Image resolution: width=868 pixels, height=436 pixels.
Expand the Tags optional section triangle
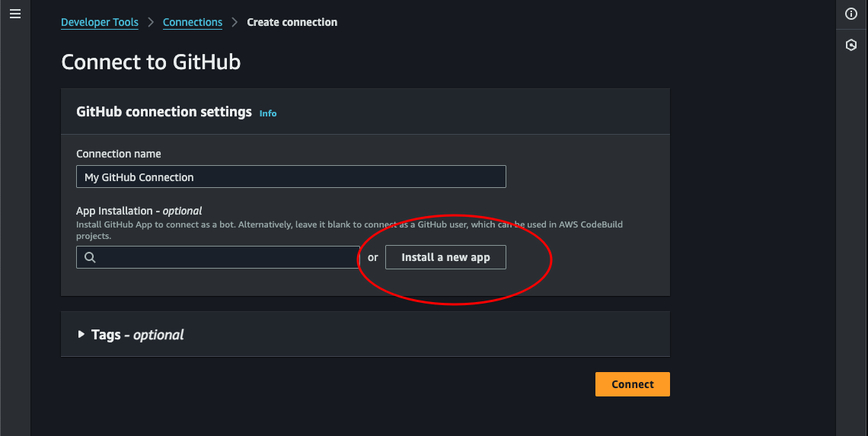(x=81, y=334)
